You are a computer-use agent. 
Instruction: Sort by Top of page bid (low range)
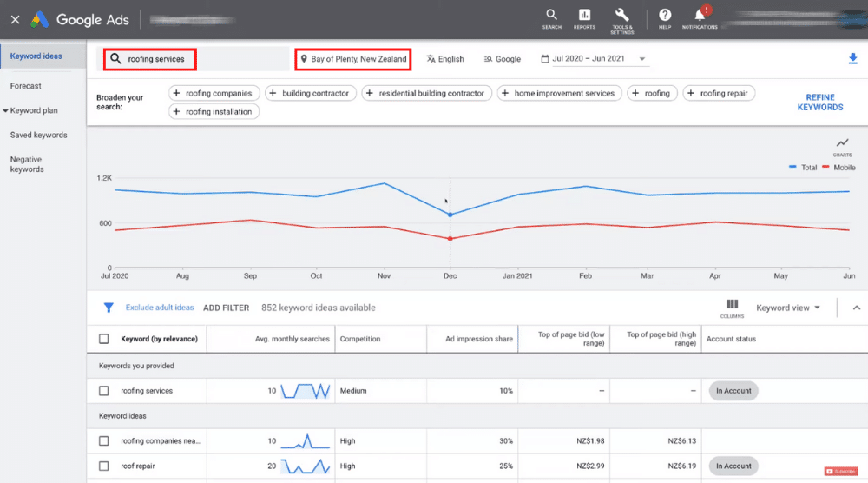pyautogui.click(x=571, y=339)
